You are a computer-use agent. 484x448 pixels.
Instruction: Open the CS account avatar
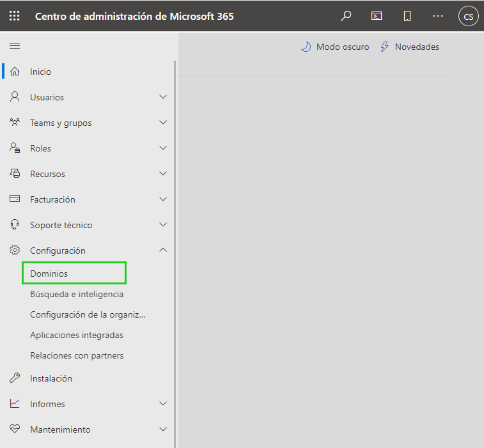click(x=468, y=16)
